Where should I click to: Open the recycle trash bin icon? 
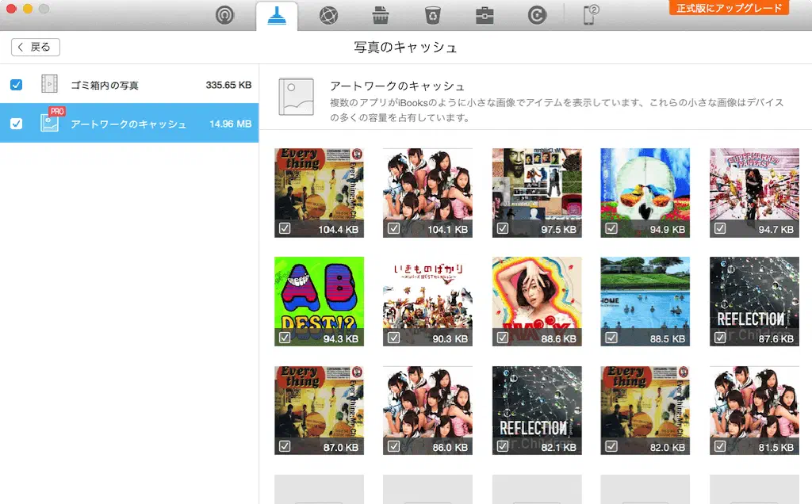(432, 15)
